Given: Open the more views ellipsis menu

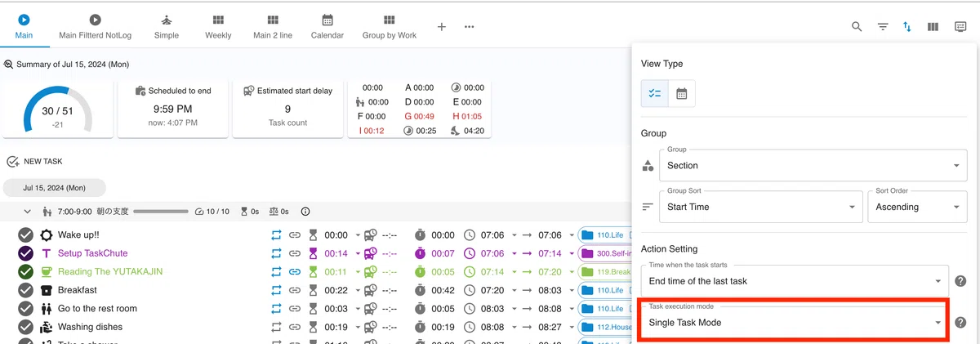Looking at the screenshot, I should [x=470, y=27].
